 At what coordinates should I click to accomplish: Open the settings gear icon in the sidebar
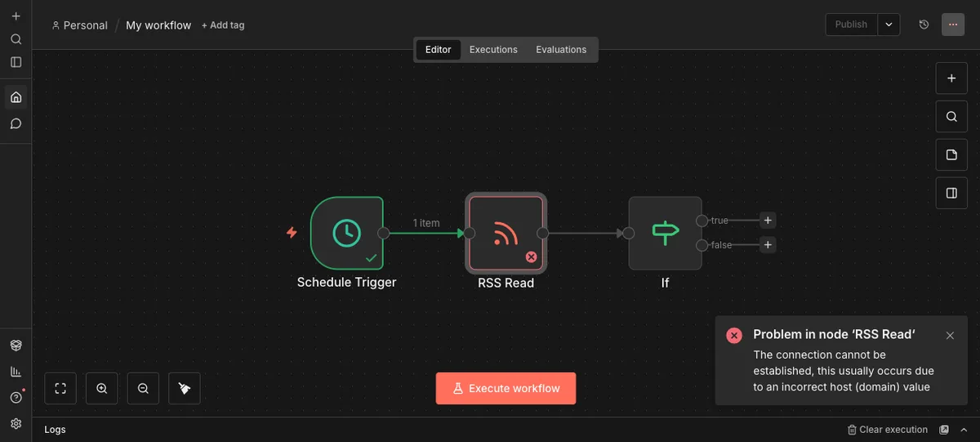[x=16, y=423]
